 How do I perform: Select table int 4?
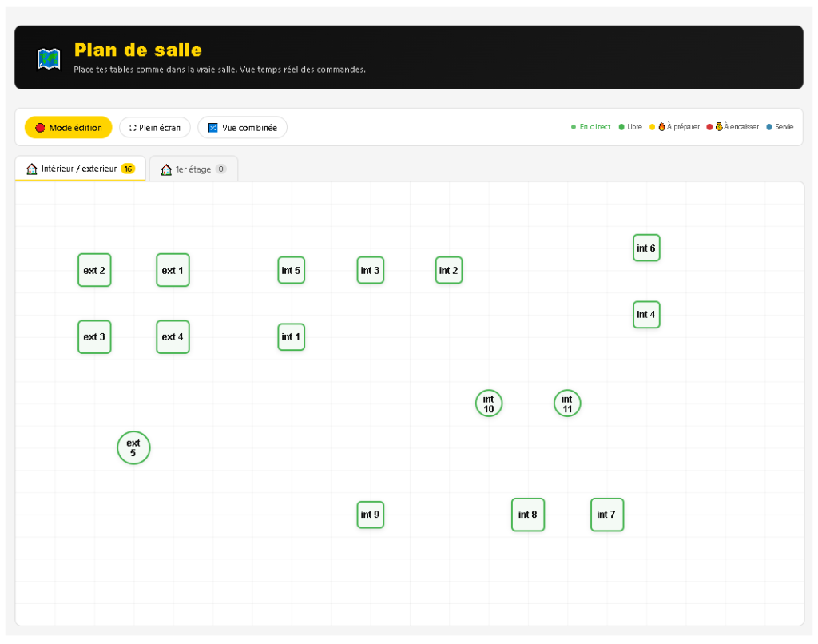646,315
